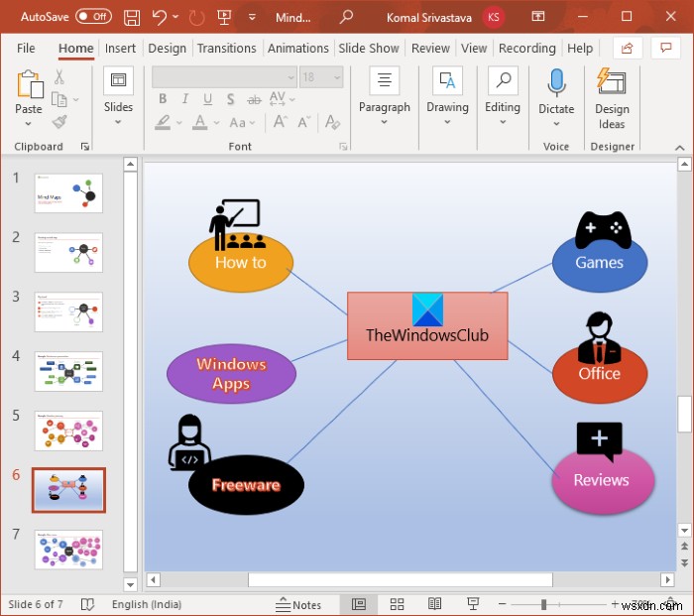Switch to Slide Sorter view icon
Image resolution: width=694 pixels, height=616 pixels.
pos(397,603)
